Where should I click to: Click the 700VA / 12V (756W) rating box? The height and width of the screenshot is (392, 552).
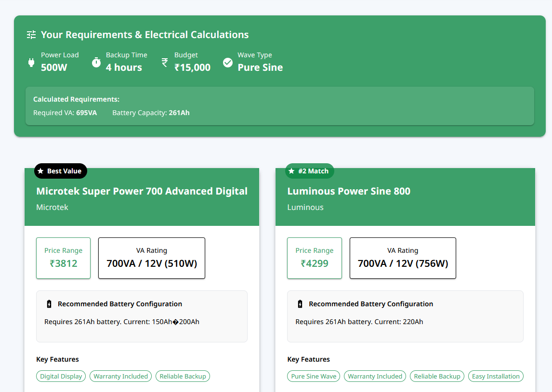(x=403, y=258)
